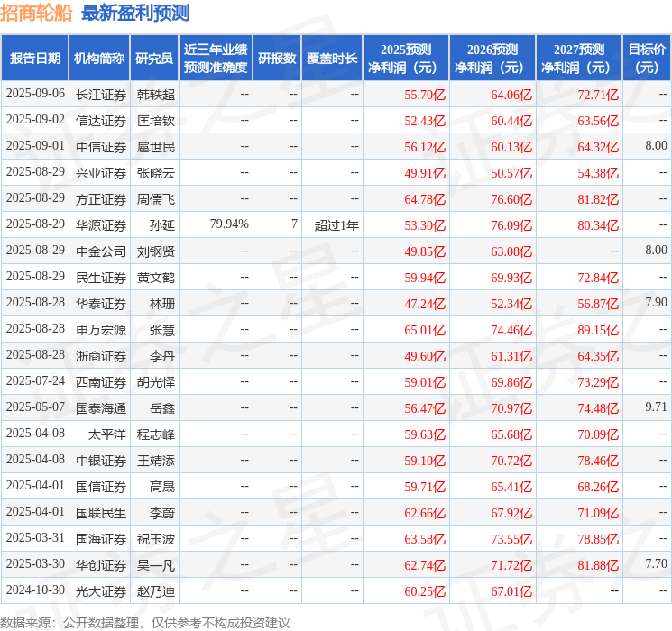The height and width of the screenshot is (631, 672).
Task: Click the 79.94% accuracy value
Action: (229, 224)
